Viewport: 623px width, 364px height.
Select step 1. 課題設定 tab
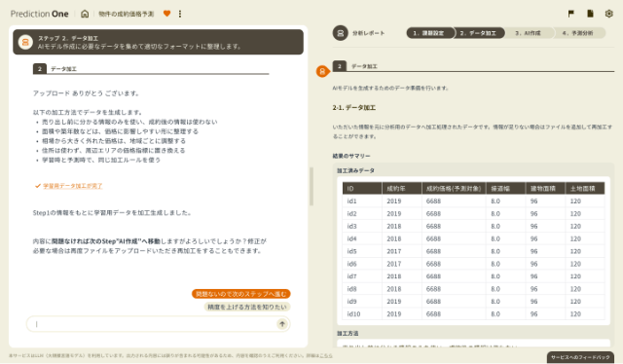429,33
